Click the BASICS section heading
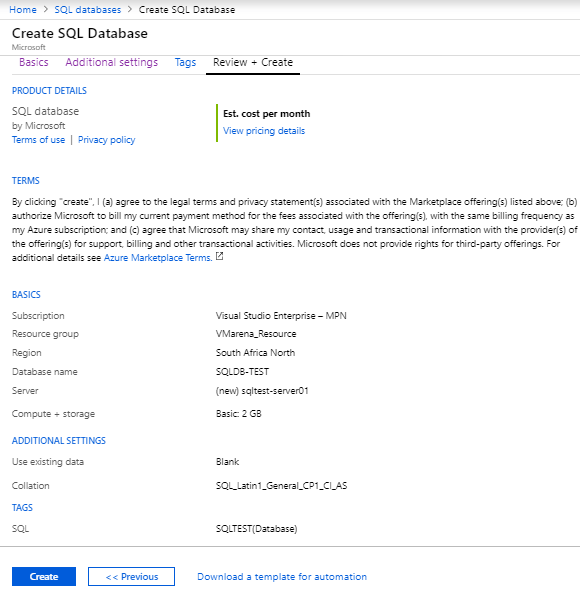580x596 pixels. pos(26,295)
